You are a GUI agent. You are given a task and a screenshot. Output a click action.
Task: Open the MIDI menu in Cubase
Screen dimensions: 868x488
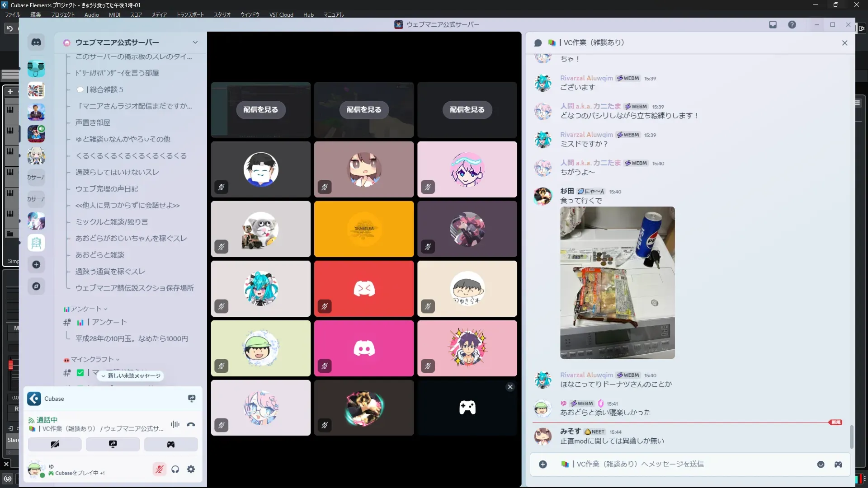pos(114,15)
